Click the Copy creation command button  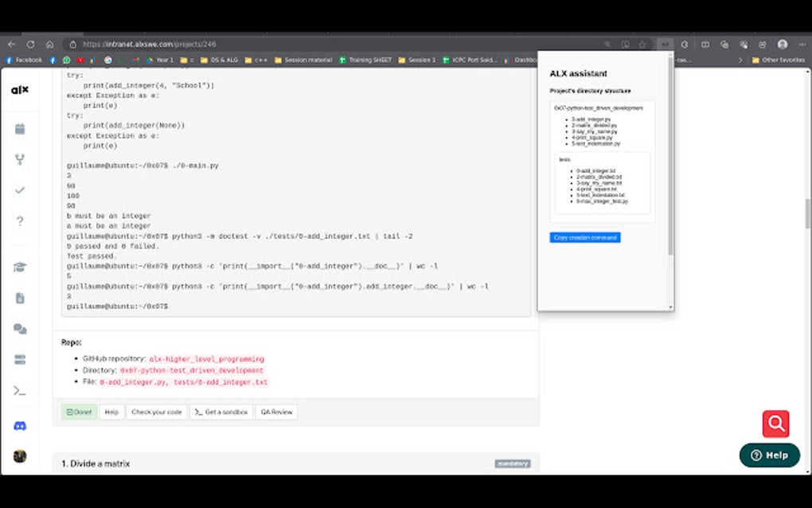pyautogui.click(x=585, y=237)
